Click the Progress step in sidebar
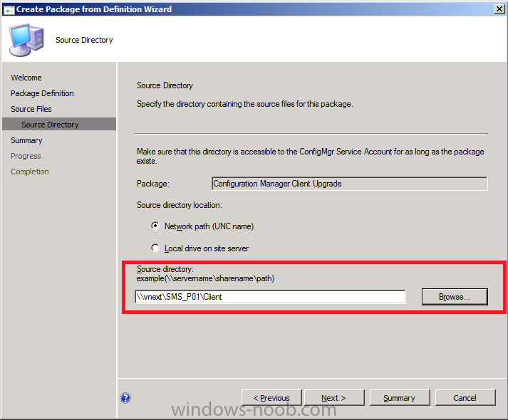The width and height of the screenshot is (508, 420). [26, 156]
